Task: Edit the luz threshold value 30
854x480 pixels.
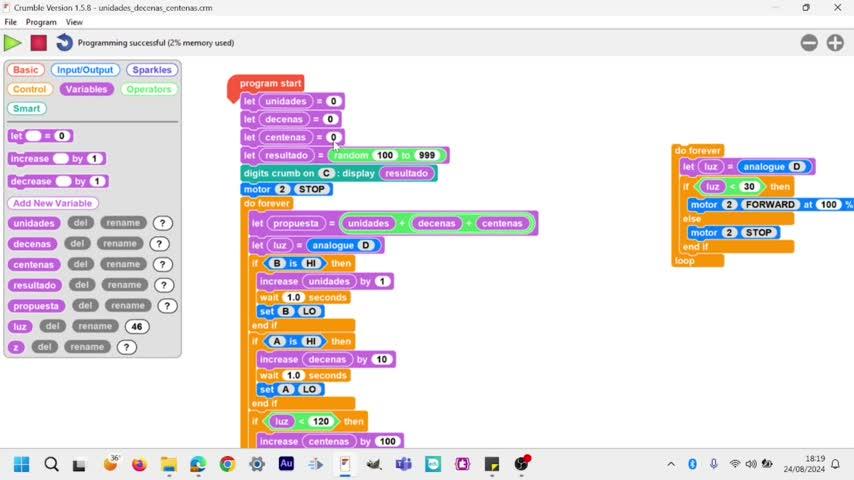Action: click(x=749, y=187)
